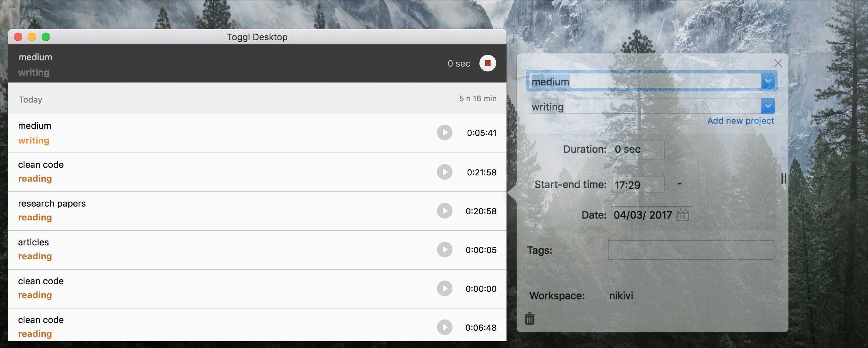Viewport: 868px width, 348px height.
Task: Edit the start time field showing 17:29
Action: click(638, 185)
